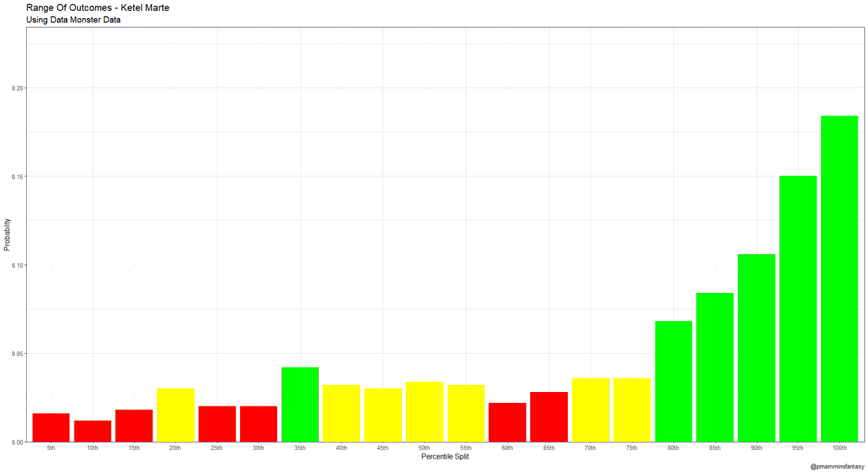Screen dimensions: 868x473
Task: Click the yellow bar above the 50th label
Action: tap(425, 412)
